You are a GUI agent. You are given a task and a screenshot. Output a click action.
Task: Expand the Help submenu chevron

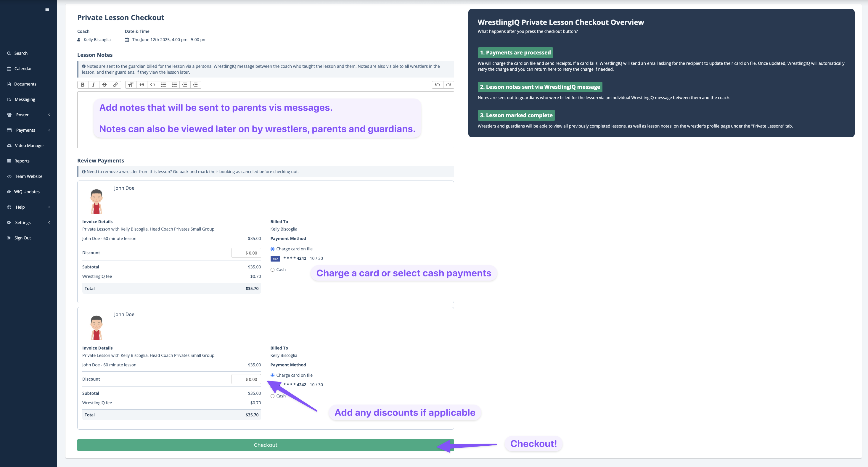pos(49,207)
